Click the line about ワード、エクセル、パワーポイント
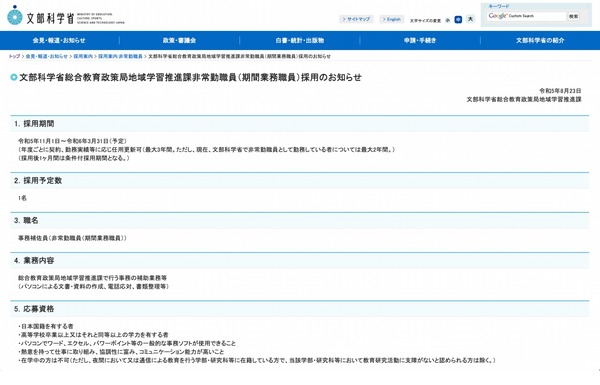The height and width of the screenshot is (385, 600). 127,343
